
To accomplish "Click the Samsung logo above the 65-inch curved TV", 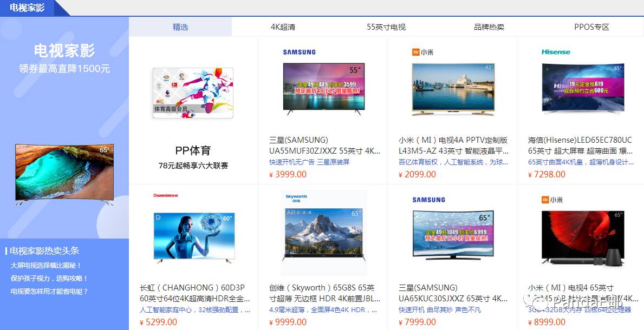I will [429, 200].
